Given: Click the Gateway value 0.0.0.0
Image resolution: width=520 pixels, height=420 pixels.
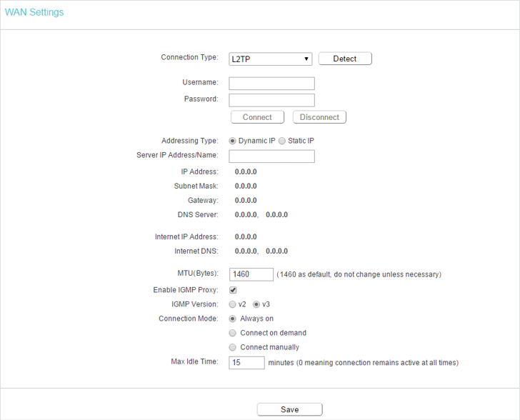Looking at the screenshot, I should pos(246,201).
